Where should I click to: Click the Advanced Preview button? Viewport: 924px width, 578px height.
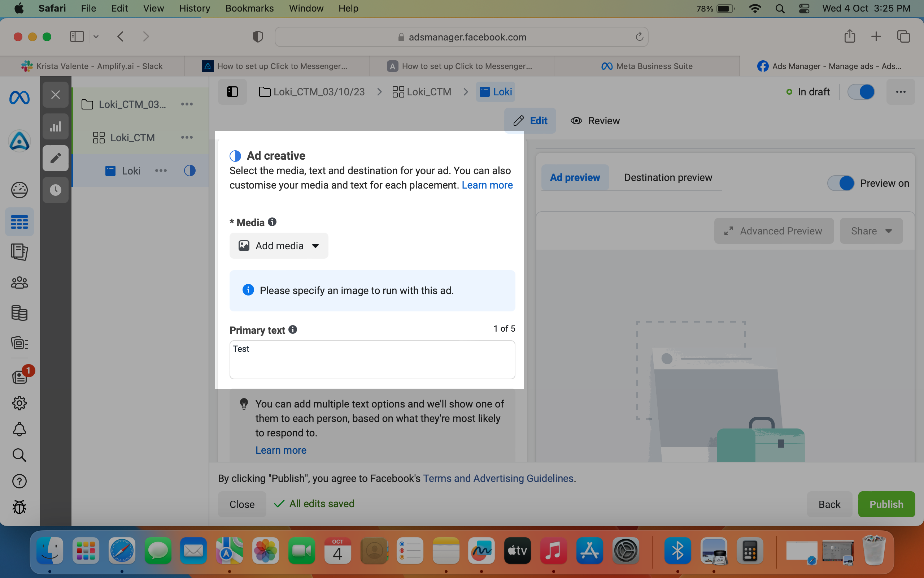tap(774, 231)
